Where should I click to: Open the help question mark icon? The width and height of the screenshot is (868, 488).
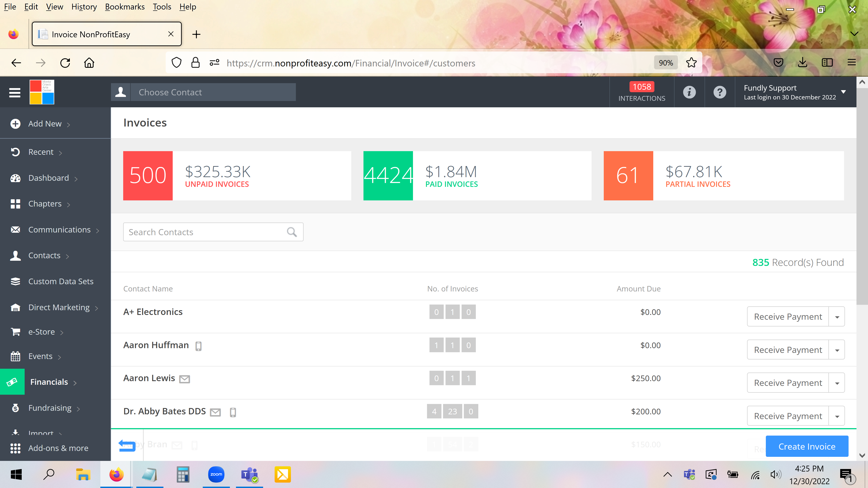720,92
